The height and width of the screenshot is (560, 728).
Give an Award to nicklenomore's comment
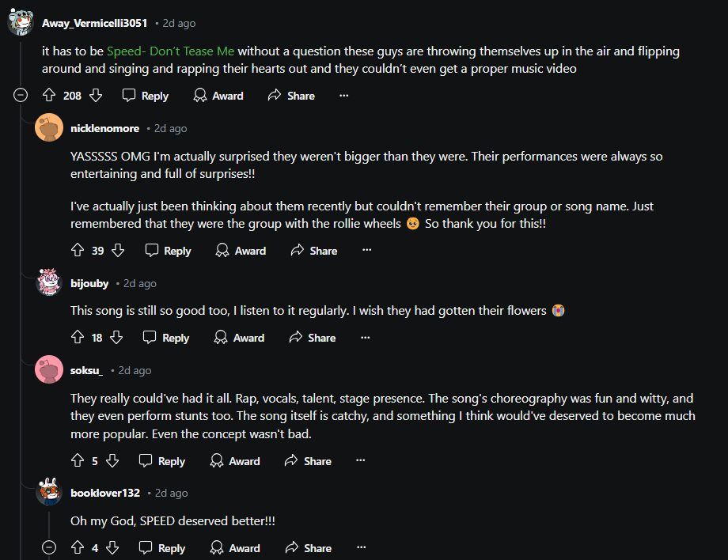click(241, 251)
